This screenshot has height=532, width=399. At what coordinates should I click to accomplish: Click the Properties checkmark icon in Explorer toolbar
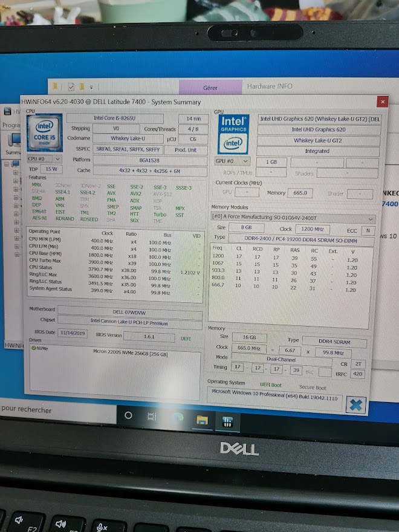(x=71, y=87)
